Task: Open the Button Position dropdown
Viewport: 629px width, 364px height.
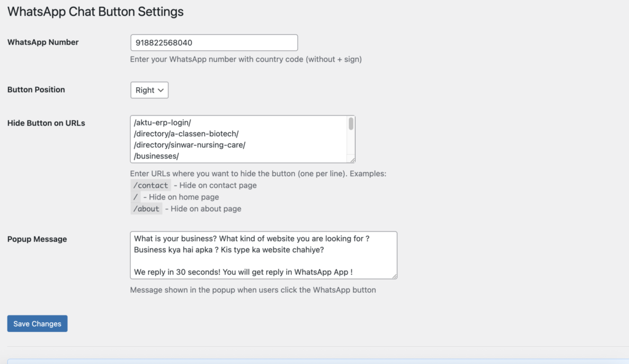Action: click(x=149, y=90)
